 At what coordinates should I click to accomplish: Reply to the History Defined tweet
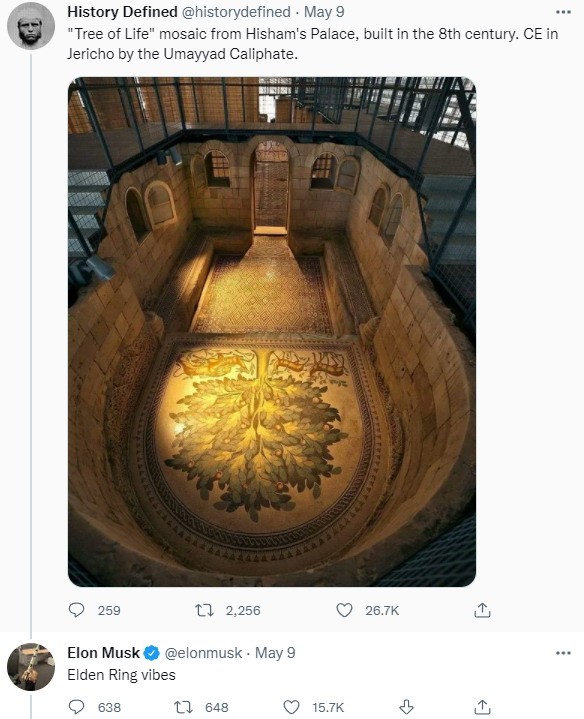pos(76,610)
